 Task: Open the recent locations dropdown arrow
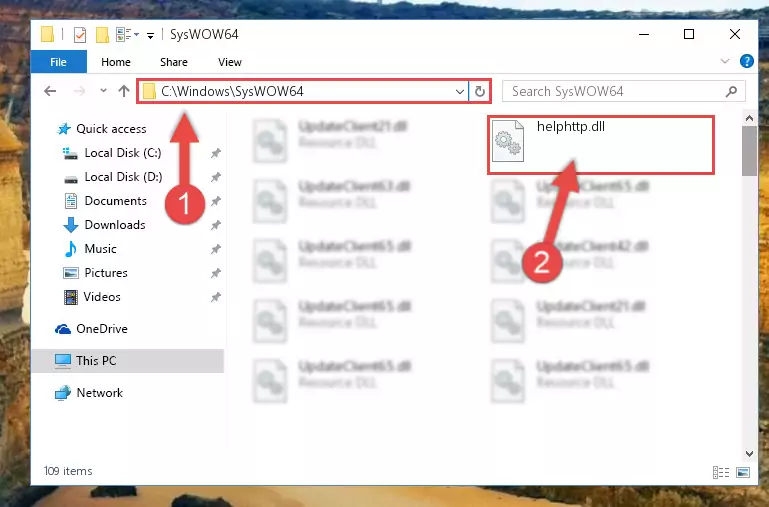tap(103, 91)
